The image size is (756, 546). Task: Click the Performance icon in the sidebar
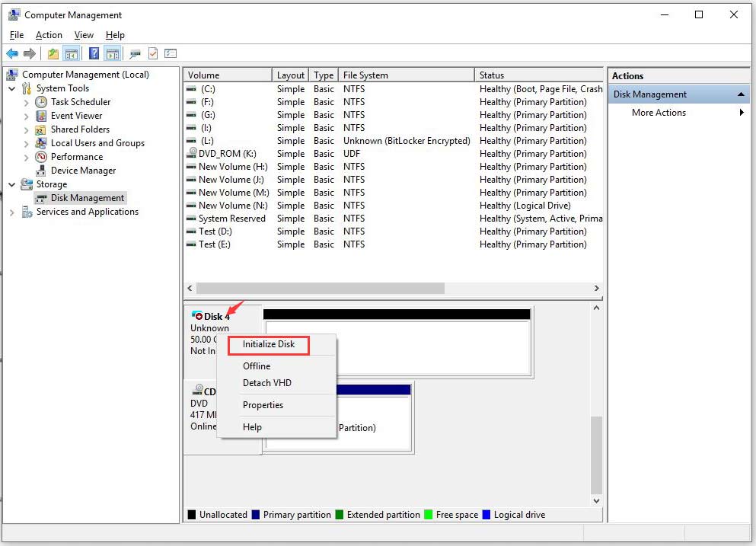[40, 157]
